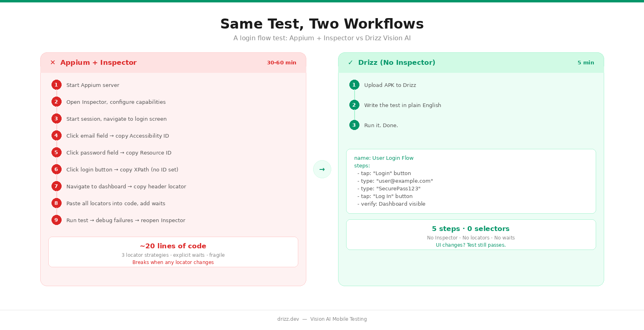
Task: Click the "verify: Dashboard visible" line
Action: [x=391, y=204]
